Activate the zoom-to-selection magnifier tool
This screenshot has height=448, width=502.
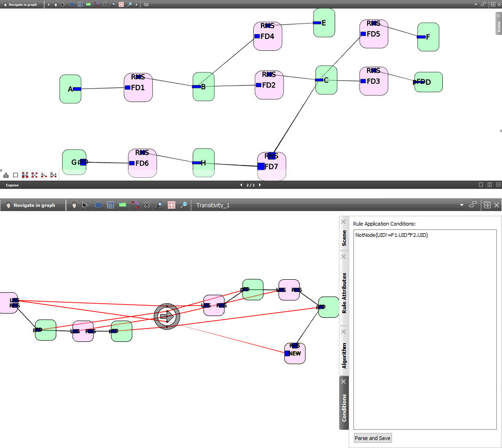pyautogui.click(x=159, y=205)
